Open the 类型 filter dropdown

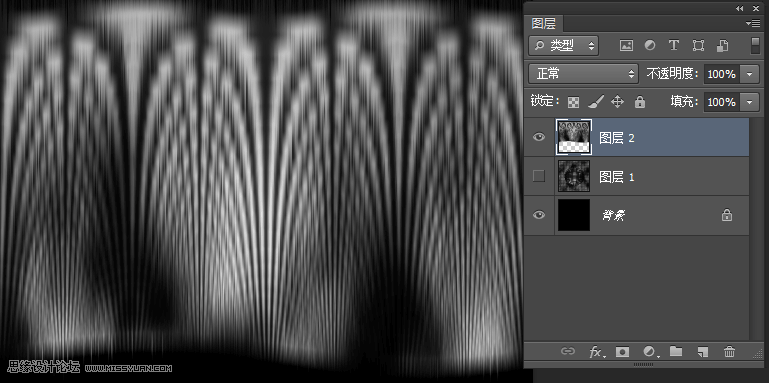coord(564,46)
